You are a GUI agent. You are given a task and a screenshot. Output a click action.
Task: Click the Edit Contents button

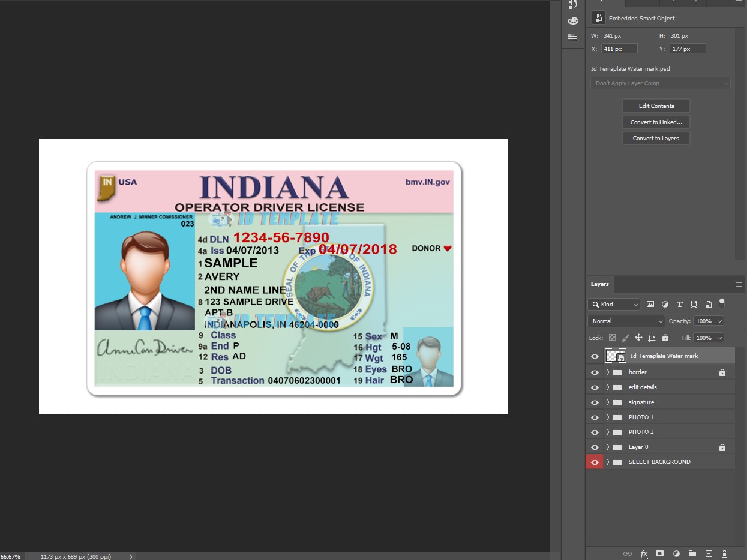tap(656, 106)
